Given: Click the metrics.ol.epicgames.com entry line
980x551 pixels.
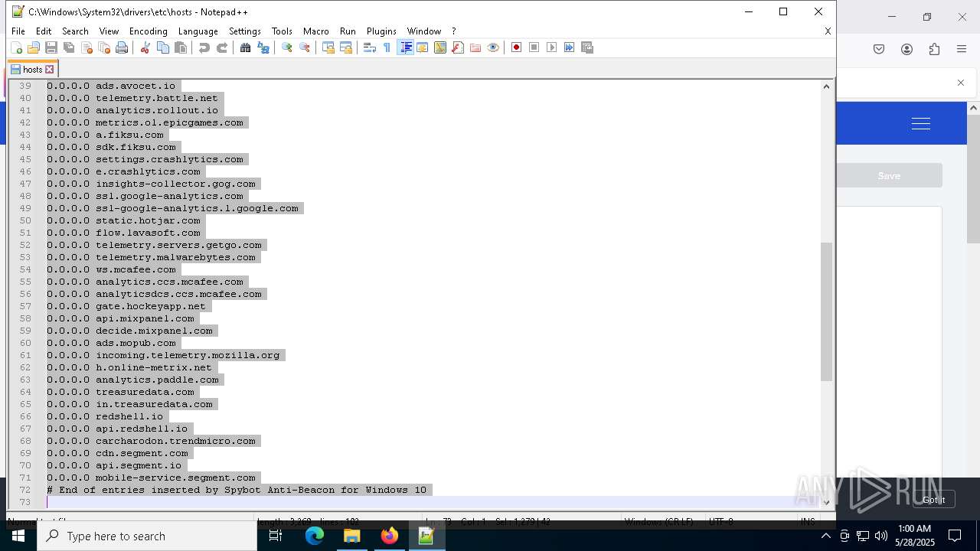Looking at the screenshot, I should click(x=145, y=122).
